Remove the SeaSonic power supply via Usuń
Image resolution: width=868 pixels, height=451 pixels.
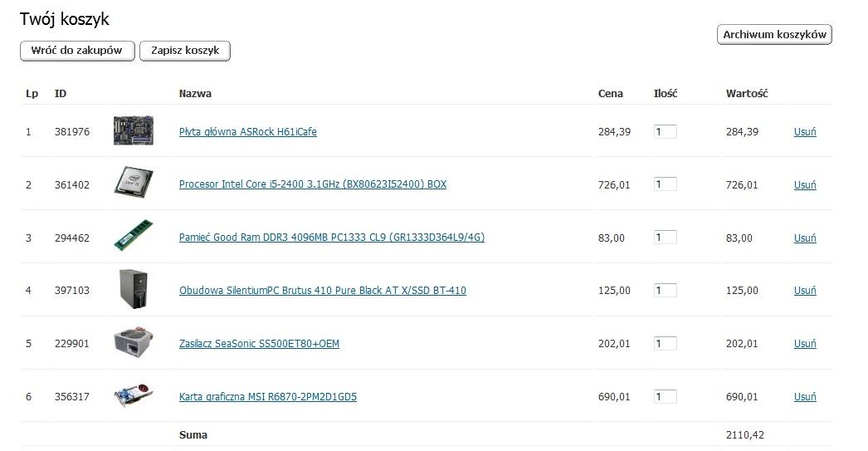click(x=805, y=344)
